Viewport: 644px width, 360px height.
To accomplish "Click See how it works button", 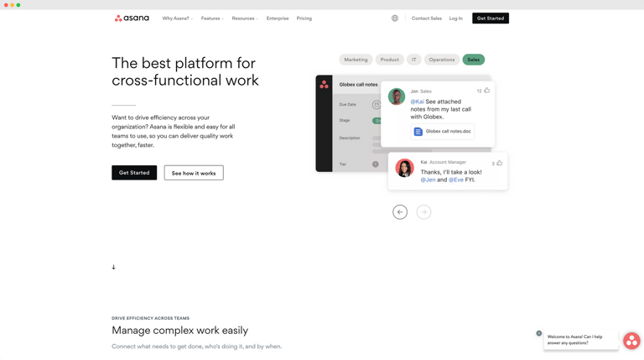I will click(194, 173).
